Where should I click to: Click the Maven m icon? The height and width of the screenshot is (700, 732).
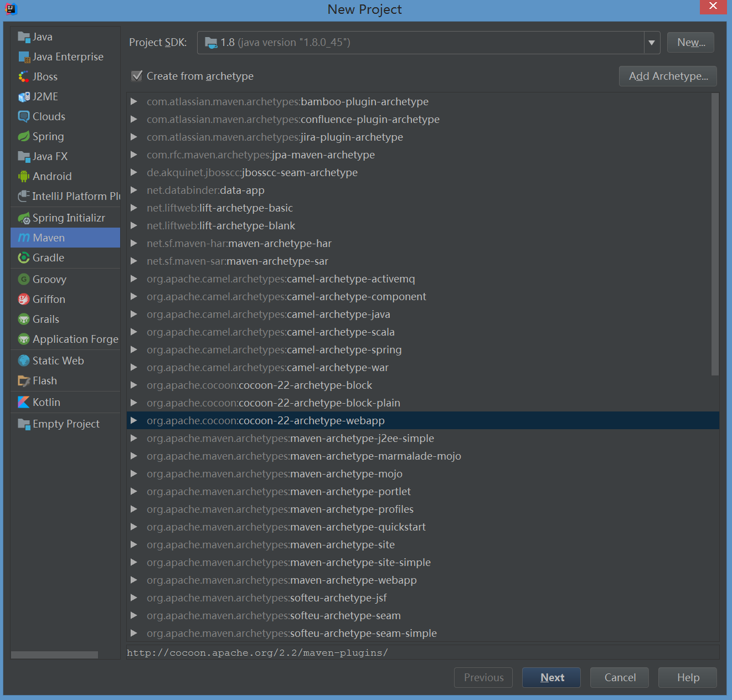24,238
